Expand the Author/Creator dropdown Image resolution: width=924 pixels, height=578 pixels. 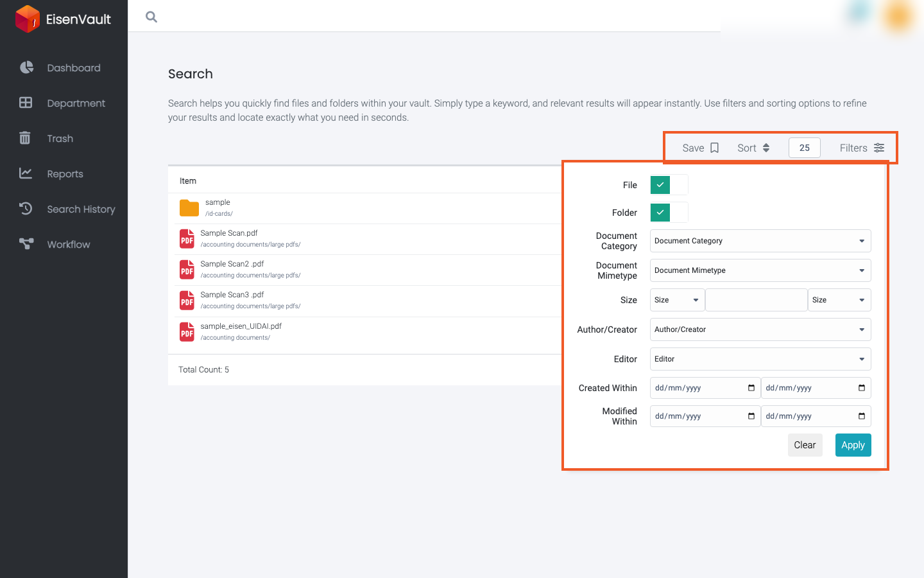point(760,329)
